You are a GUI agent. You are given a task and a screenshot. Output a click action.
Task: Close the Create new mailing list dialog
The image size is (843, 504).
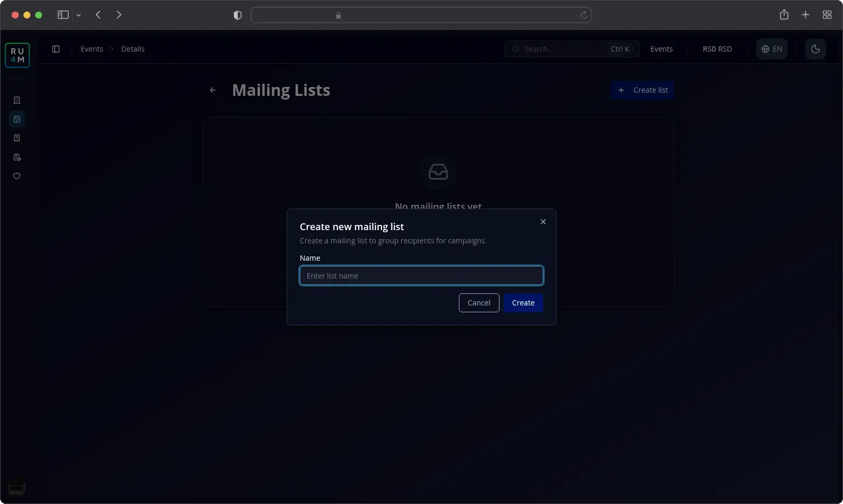[543, 222]
